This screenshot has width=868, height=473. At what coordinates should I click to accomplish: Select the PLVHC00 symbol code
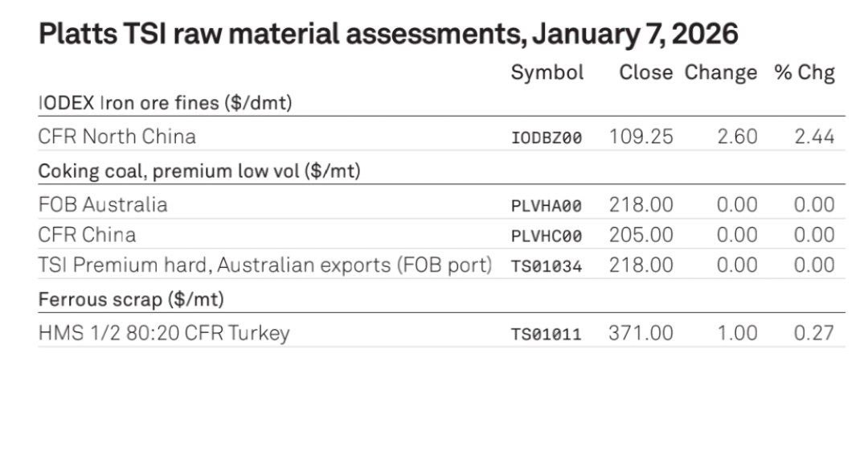pos(547,236)
